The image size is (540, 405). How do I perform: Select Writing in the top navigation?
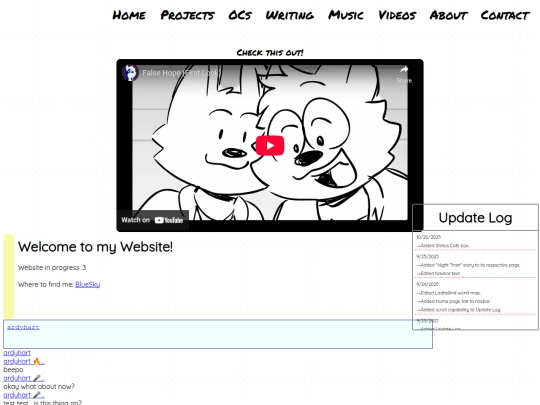click(x=290, y=15)
